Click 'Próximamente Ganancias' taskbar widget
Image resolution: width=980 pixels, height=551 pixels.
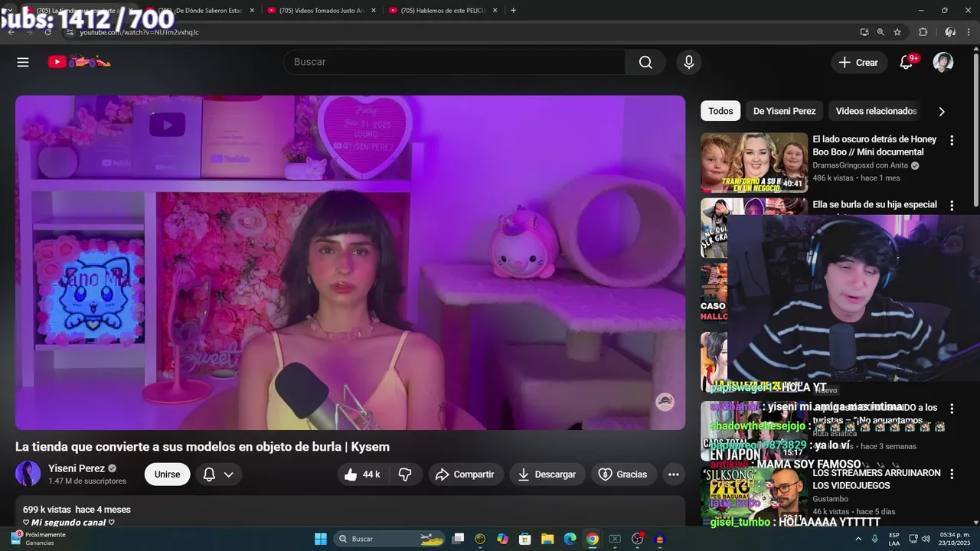pos(38,539)
